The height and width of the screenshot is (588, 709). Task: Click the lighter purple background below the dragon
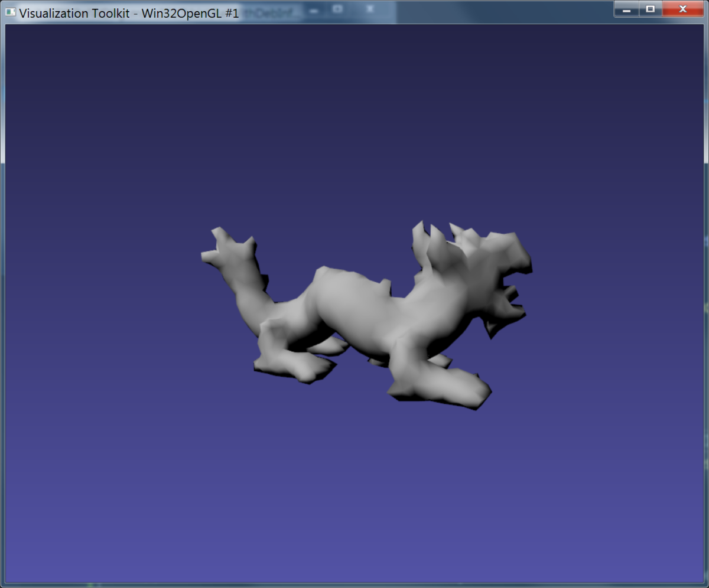pyautogui.click(x=354, y=502)
